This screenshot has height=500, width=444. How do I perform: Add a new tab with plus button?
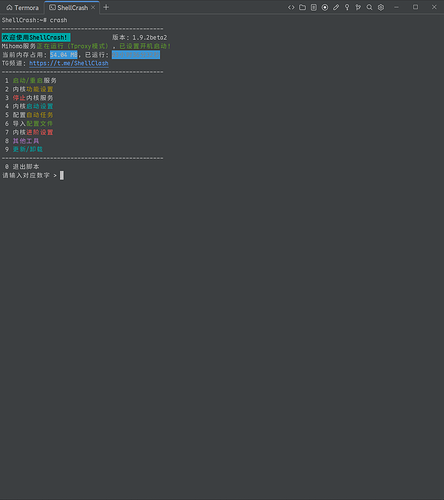coord(106,7)
